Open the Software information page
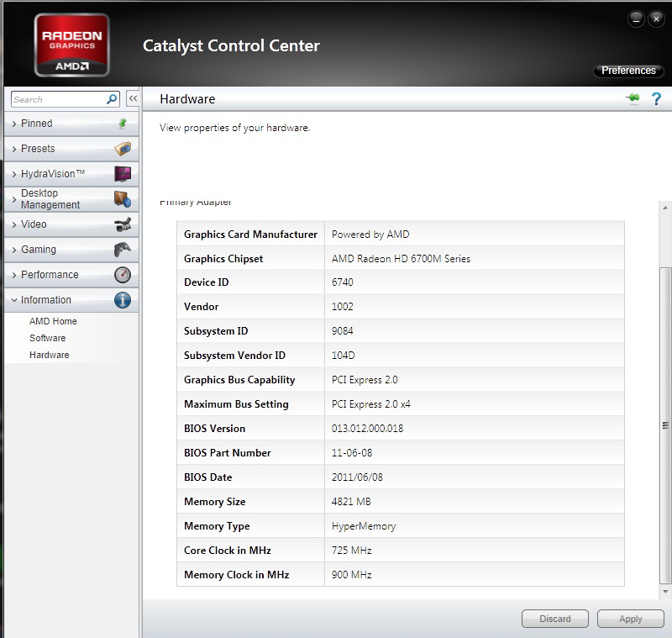The image size is (672, 638). [48, 338]
